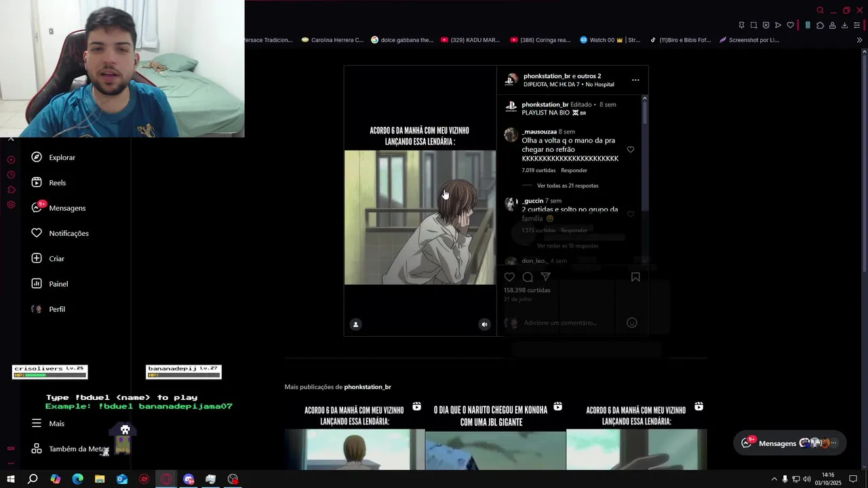Open Microsoft Edge from taskbar

[x=77, y=479]
